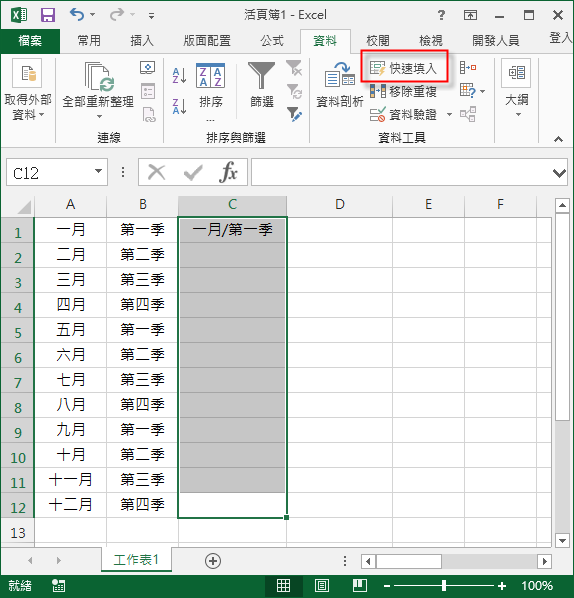Open the Outline (大綱) menu

[517, 89]
